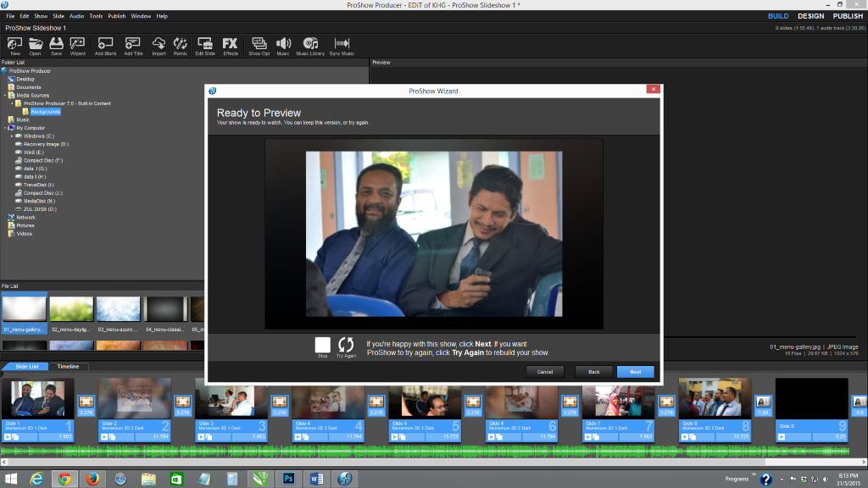868x488 pixels.
Task: Click the Music toolbar icon
Action: click(283, 46)
